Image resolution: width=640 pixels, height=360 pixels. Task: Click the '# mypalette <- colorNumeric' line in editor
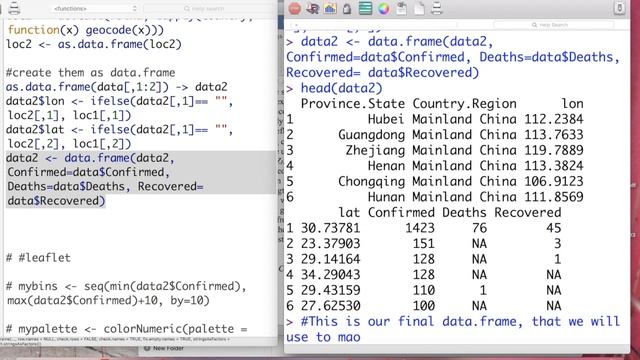tap(127, 329)
